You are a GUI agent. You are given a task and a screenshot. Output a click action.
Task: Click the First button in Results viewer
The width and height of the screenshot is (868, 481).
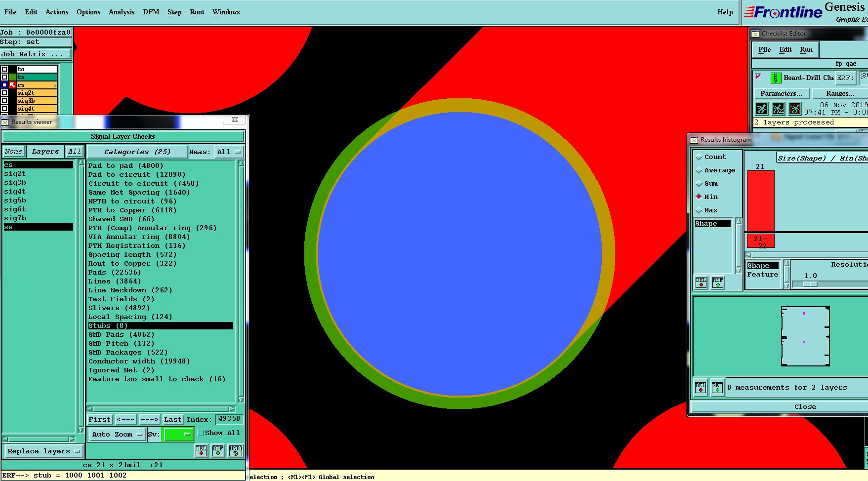coord(100,420)
